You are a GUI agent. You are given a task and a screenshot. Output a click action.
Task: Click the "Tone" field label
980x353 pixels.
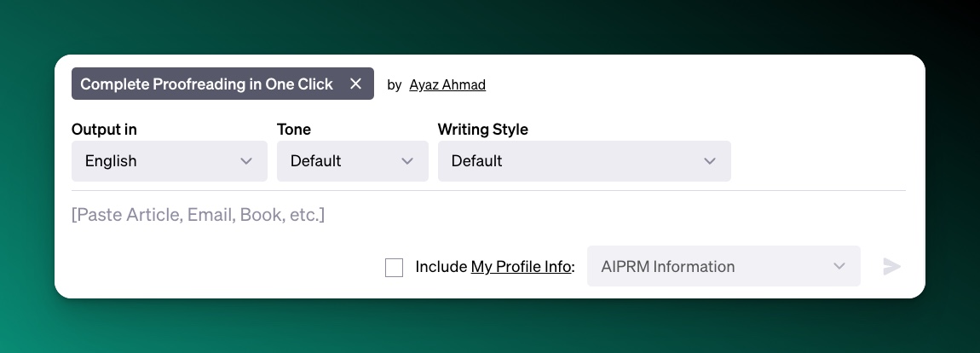click(x=294, y=130)
